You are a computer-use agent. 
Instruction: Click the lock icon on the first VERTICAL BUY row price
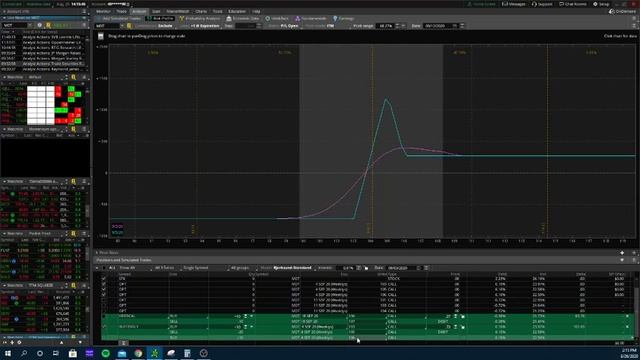click(462, 316)
